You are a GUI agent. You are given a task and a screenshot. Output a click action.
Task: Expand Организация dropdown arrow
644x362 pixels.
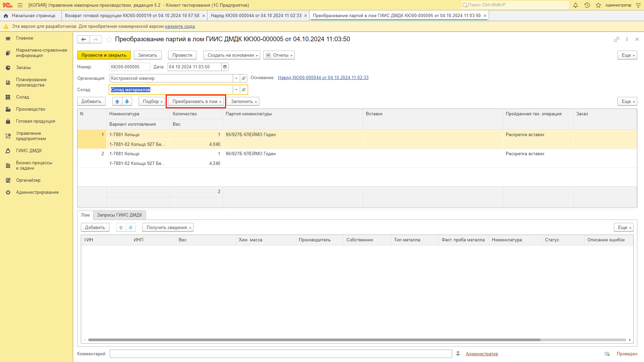pos(236,78)
